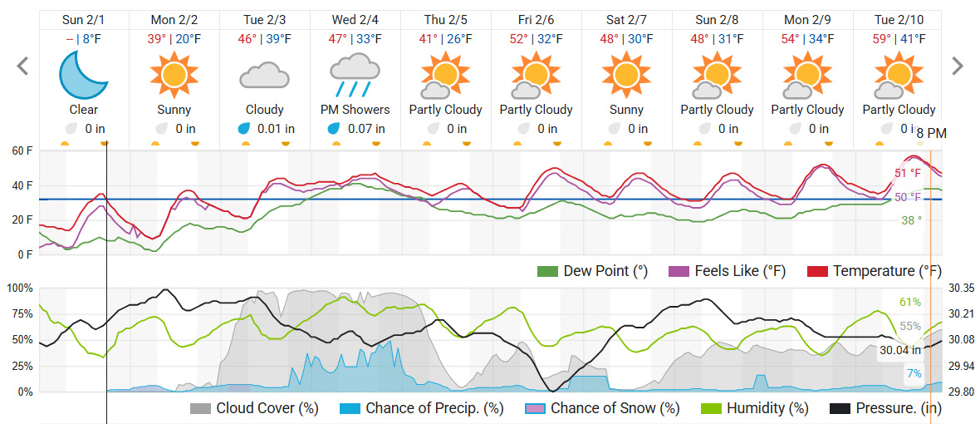980x424 pixels.
Task: Click the Chance of Snow legend swatch
Action: pos(536,408)
